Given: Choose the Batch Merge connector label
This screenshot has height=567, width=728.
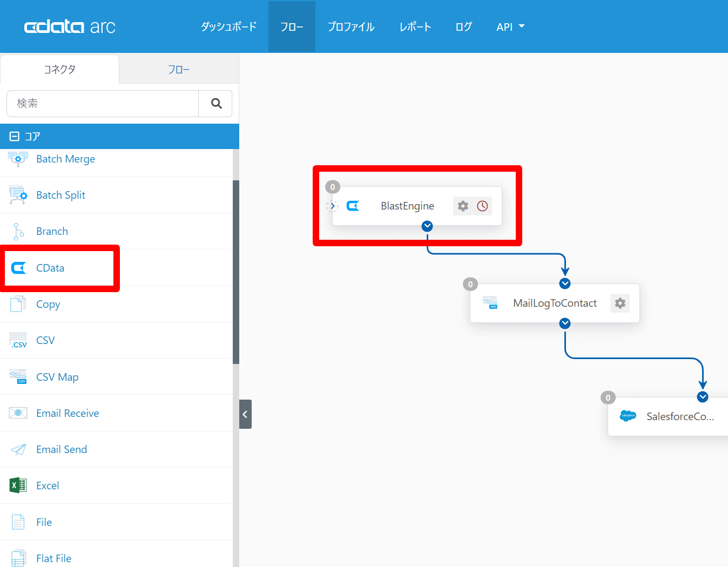Looking at the screenshot, I should (x=66, y=159).
